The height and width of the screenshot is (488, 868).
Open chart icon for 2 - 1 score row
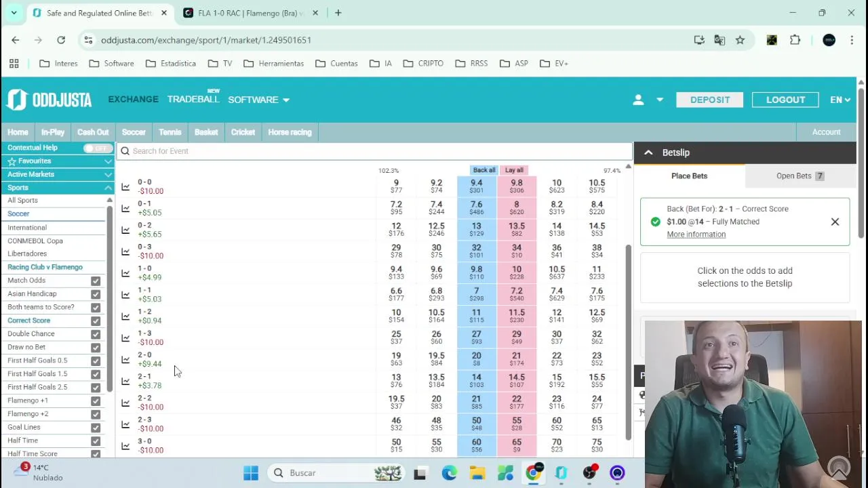(x=125, y=381)
